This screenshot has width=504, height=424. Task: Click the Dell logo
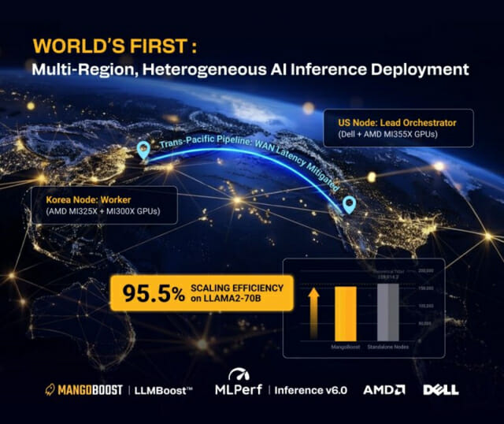tap(441, 390)
